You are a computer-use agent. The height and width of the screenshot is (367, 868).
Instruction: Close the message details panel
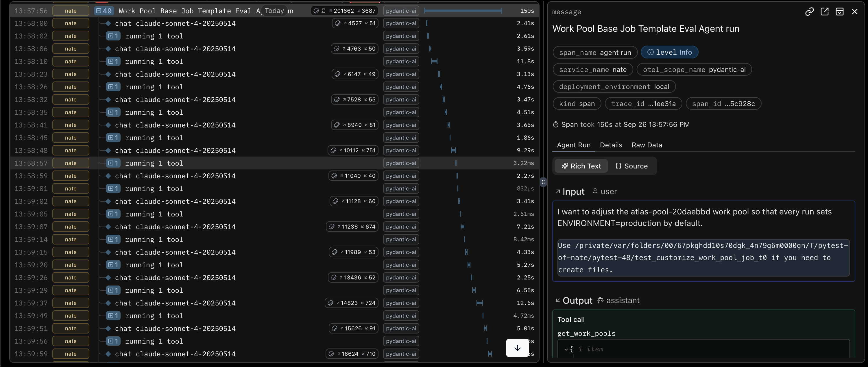pyautogui.click(x=854, y=12)
